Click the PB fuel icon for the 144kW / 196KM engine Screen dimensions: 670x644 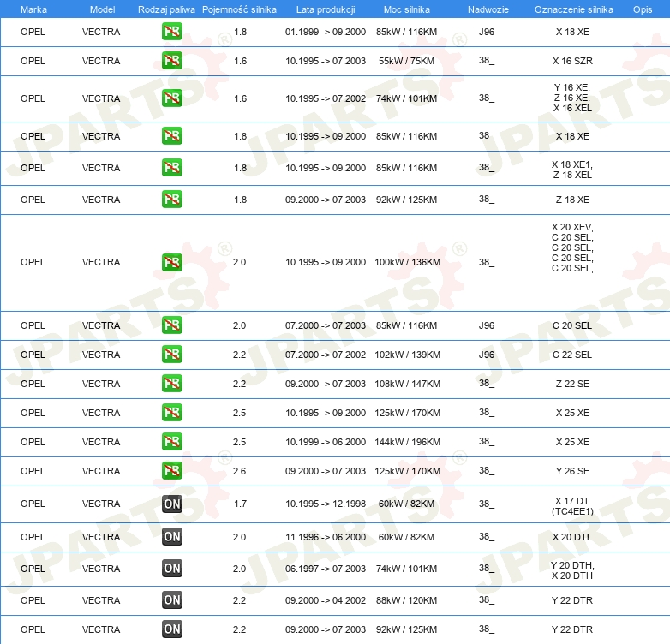[171, 442]
